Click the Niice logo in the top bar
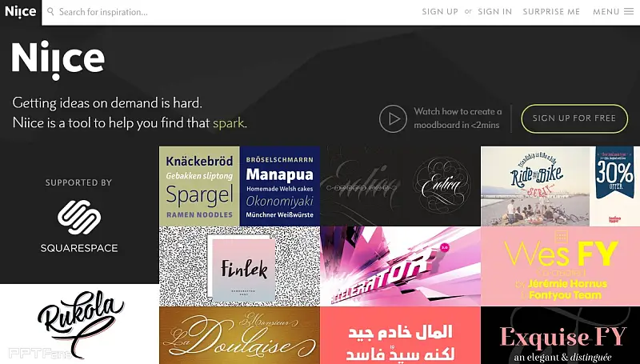This screenshot has height=364, width=640. click(x=21, y=12)
